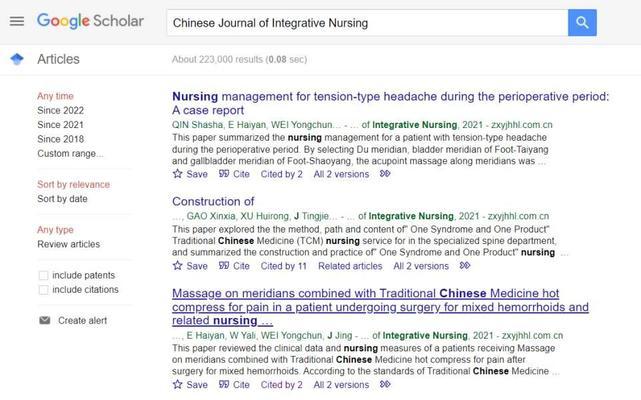The image size is (641, 400).
Task: Open All 2 versions for Construction of result
Action: [x=421, y=266]
